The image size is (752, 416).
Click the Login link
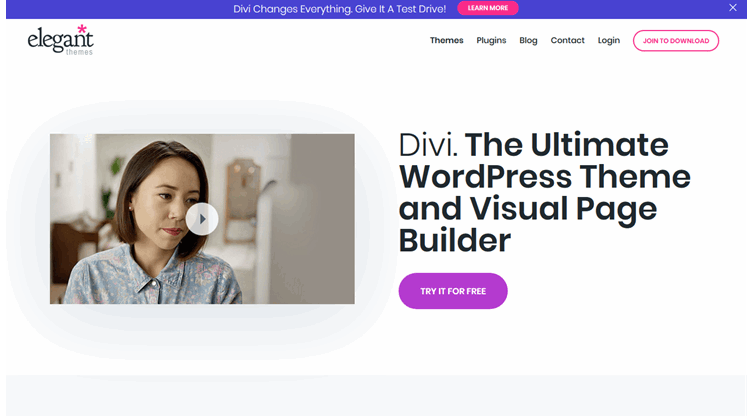pyautogui.click(x=609, y=40)
